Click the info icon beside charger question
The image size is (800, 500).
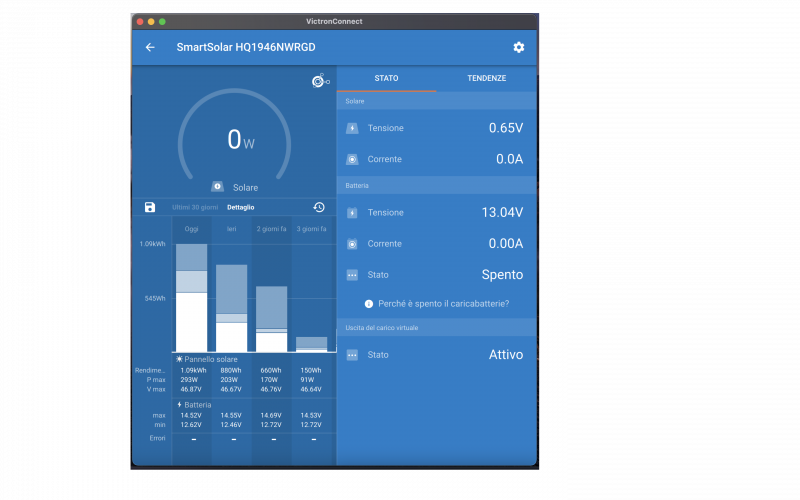point(368,304)
